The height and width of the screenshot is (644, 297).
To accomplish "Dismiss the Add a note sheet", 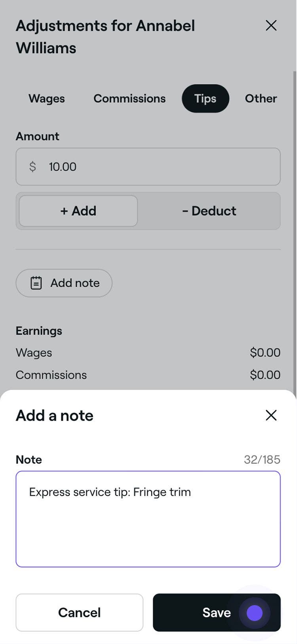I will coord(271,415).
